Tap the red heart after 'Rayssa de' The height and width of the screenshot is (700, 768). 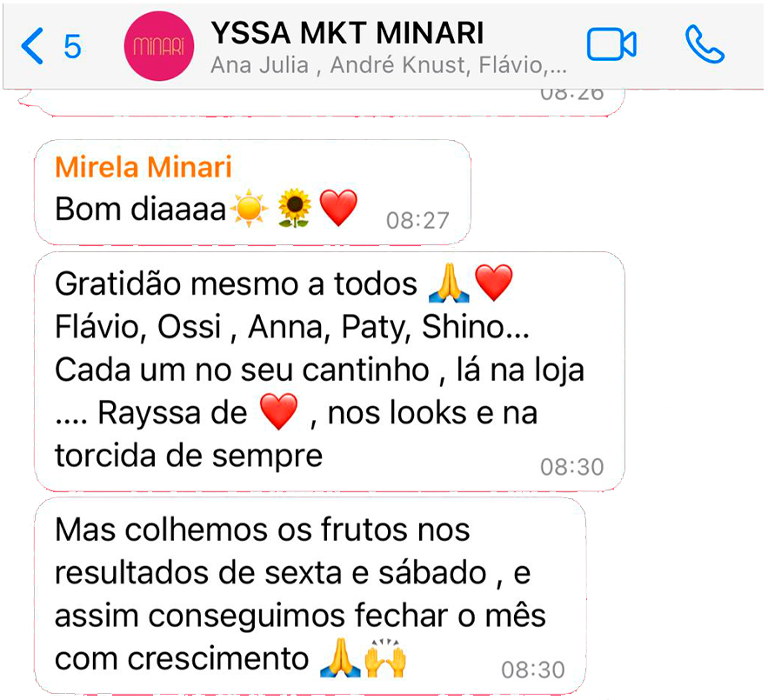278,411
